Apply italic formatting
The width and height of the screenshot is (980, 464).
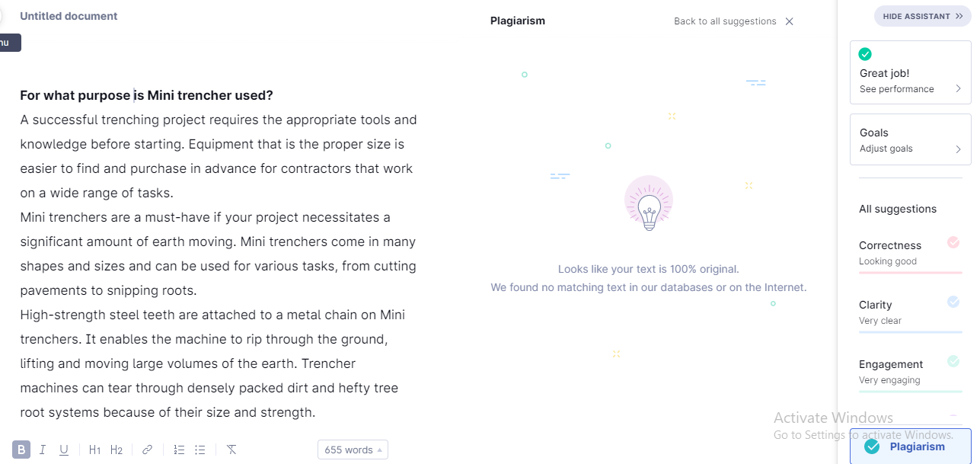click(43, 450)
